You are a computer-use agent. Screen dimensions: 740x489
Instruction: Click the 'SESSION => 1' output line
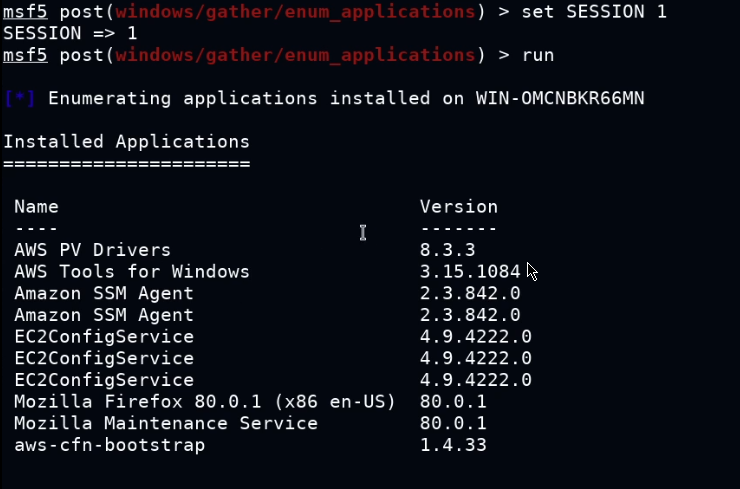(70, 33)
